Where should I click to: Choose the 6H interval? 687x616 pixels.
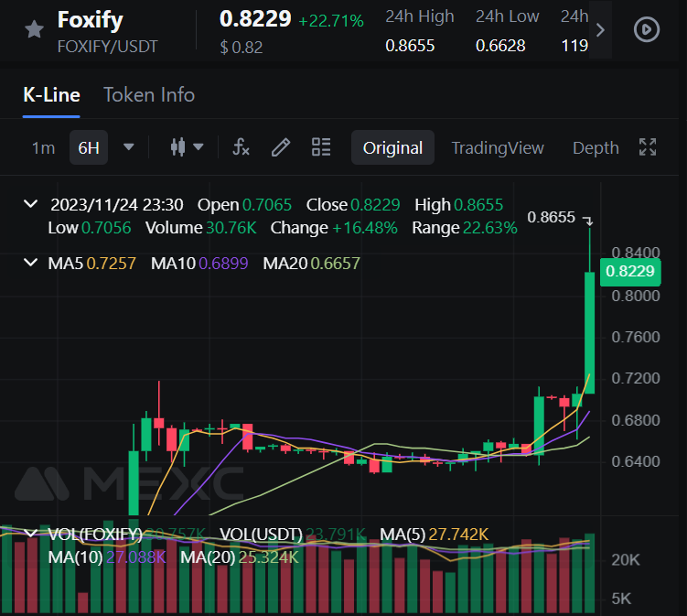pyautogui.click(x=89, y=147)
